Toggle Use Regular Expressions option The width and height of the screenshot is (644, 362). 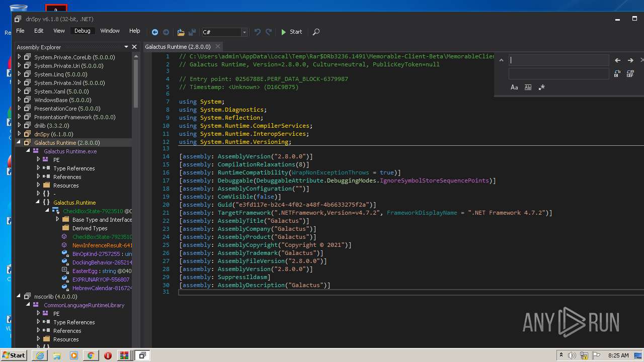[x=541, y=87]
